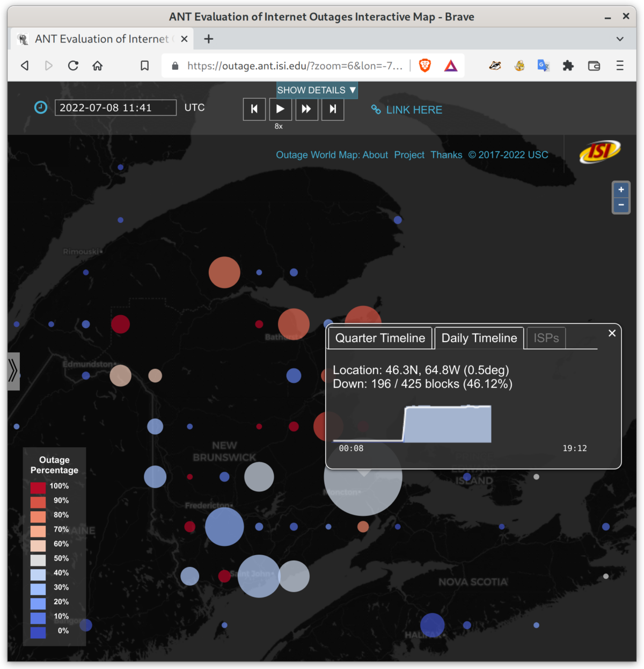The image size is (644, 669).
Task: Click the skip to start playback button
Action: [x=254, y=110]
